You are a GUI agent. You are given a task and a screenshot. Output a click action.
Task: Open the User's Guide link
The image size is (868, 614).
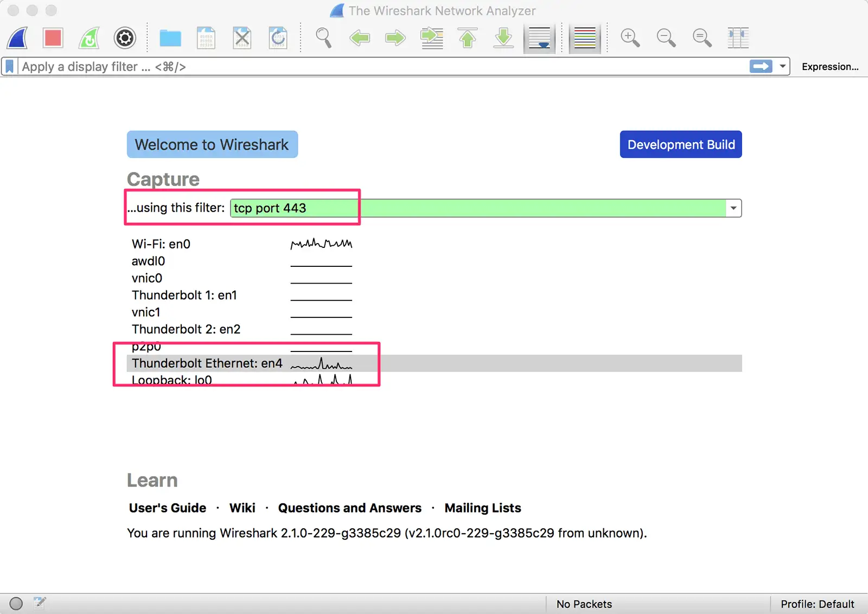point(168,508)
